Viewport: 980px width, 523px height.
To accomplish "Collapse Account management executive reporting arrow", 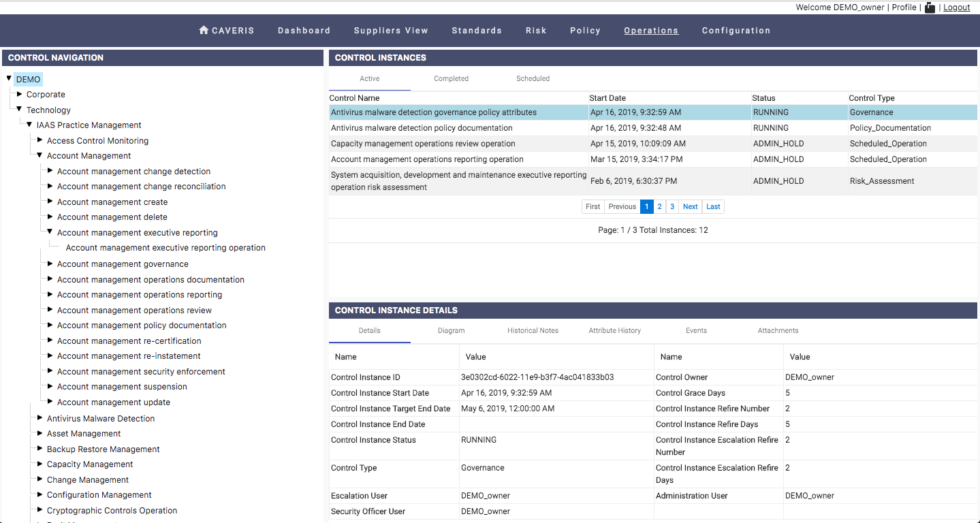I will click(x=50, y=232).
